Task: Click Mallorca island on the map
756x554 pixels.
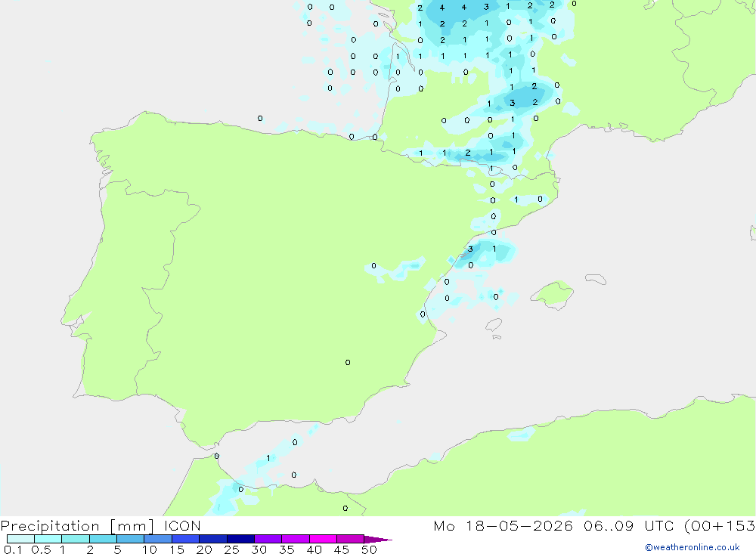Action: (x=553, y=294)
